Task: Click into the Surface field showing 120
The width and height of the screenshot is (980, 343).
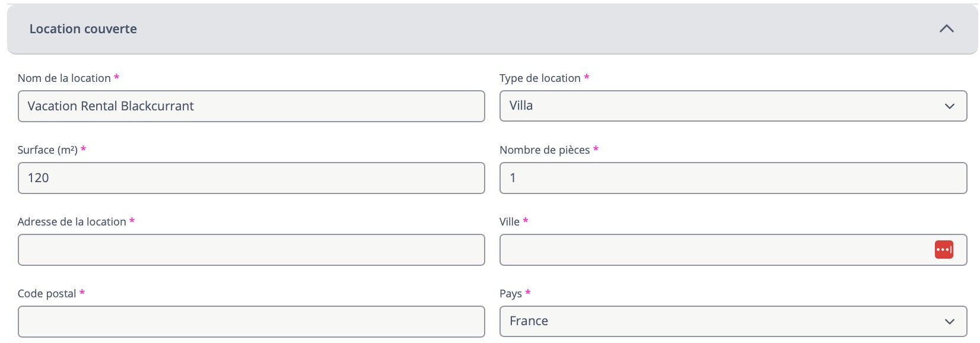Action: [251, 178]
